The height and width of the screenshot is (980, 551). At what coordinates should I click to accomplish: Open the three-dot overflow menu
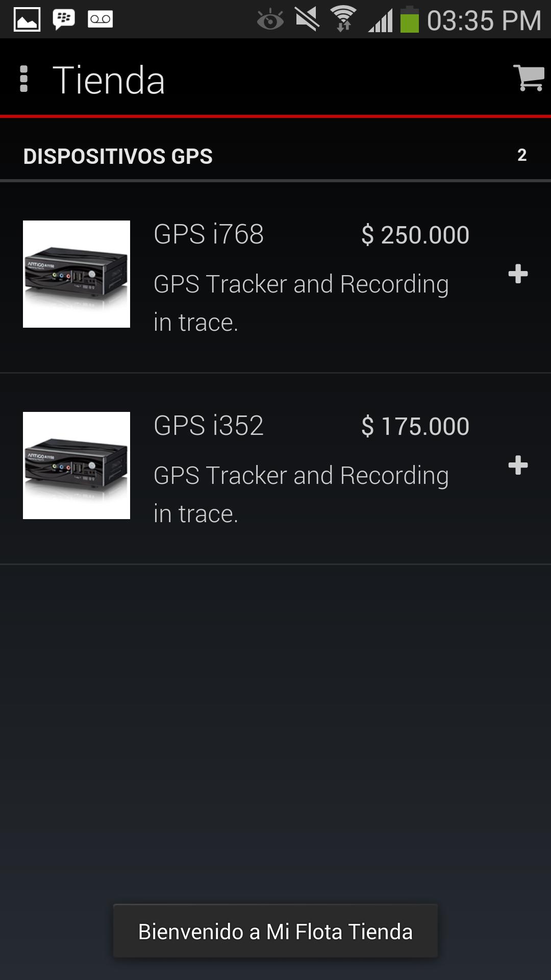[x=23, y=79]
